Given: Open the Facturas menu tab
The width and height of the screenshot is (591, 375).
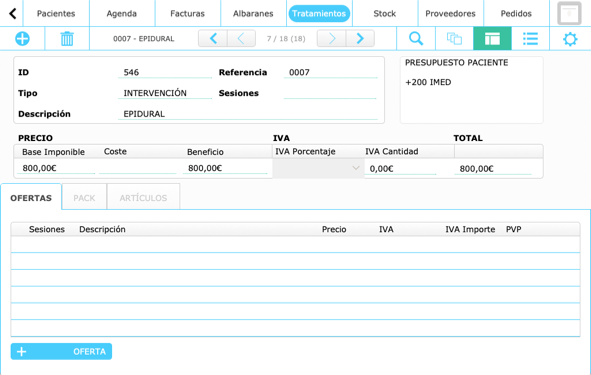Looking at the screenshot, I should [x=187, y=14].
